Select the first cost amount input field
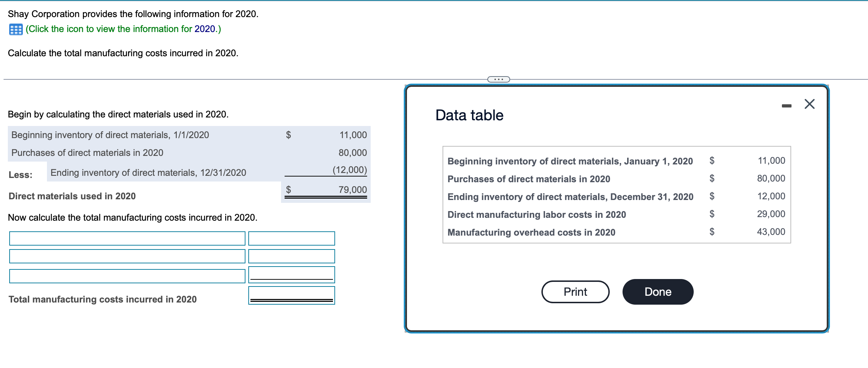868x368 pixels. click(292, 238)
